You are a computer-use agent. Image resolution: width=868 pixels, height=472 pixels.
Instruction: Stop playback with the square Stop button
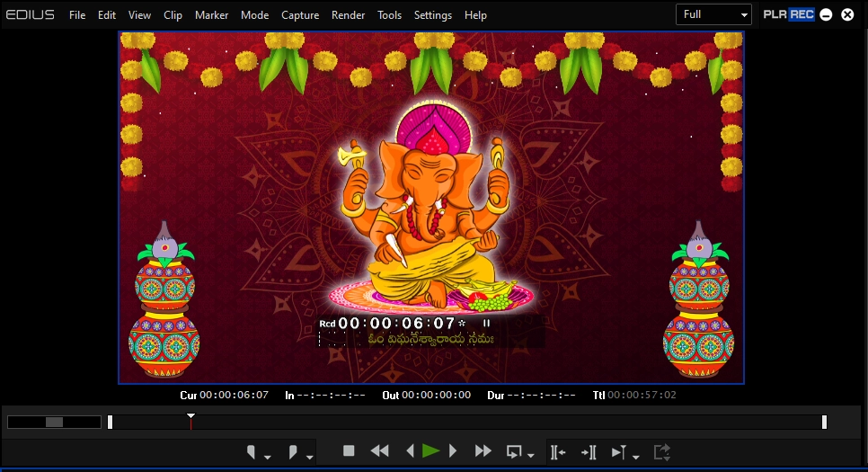tap(349, 451)
